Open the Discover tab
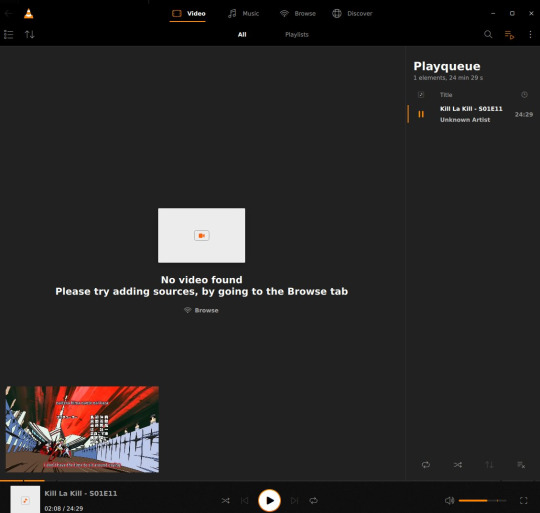 (x=352, y=13)
